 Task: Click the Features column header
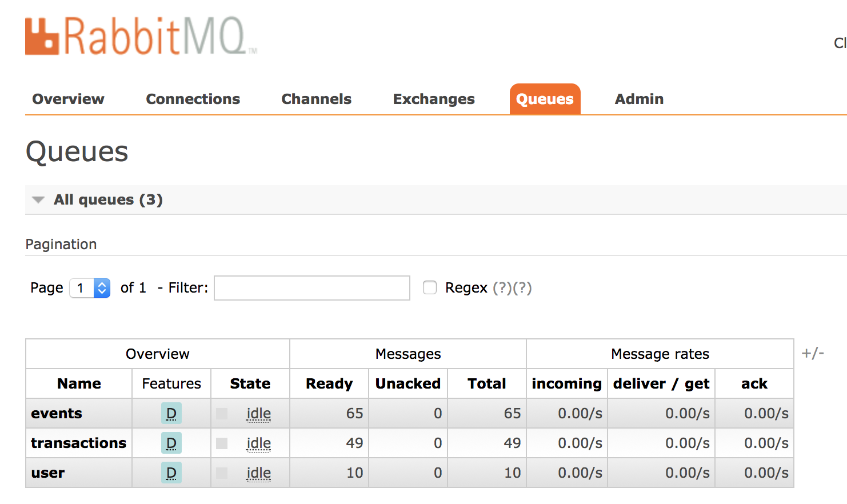click(171, 383)
